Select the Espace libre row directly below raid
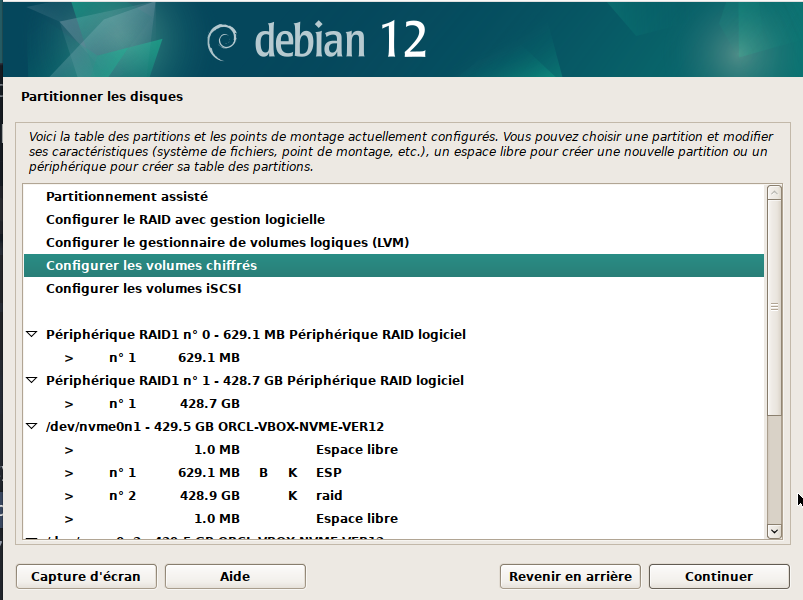 (x=394, y=519)
